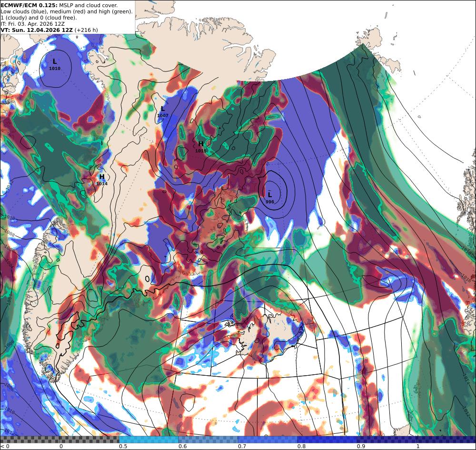Click the low-pressure center labelled 1010
Image resolution: width=476 pixels, height=450 pixels.
tap(55, 65)
